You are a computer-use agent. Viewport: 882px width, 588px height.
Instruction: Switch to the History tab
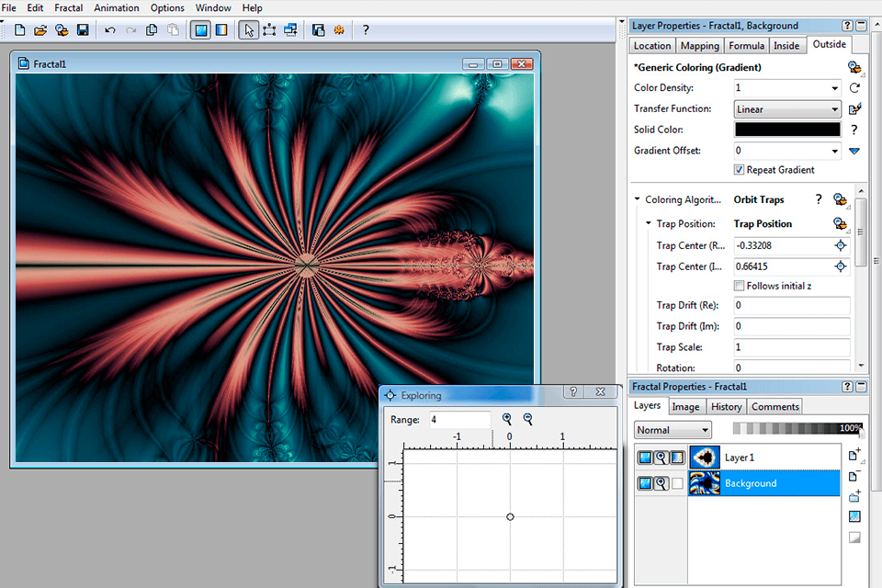726,407
